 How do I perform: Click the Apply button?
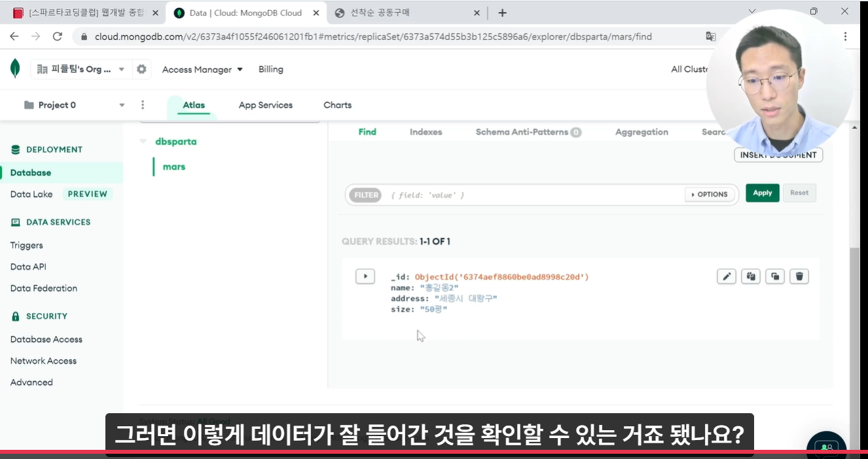[x=763, y=193]
